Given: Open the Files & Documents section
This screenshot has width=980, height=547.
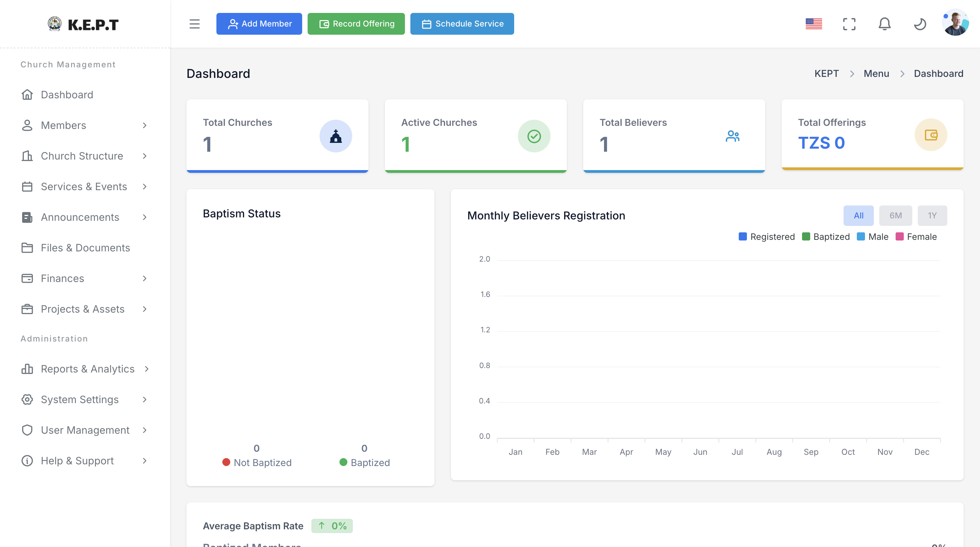Looking at the screenshot, I should [85, 248].
